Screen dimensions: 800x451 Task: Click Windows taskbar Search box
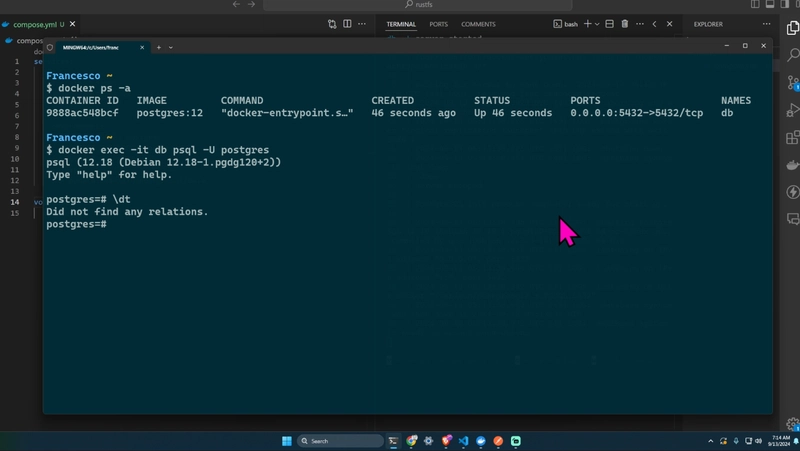pos(340,441)
